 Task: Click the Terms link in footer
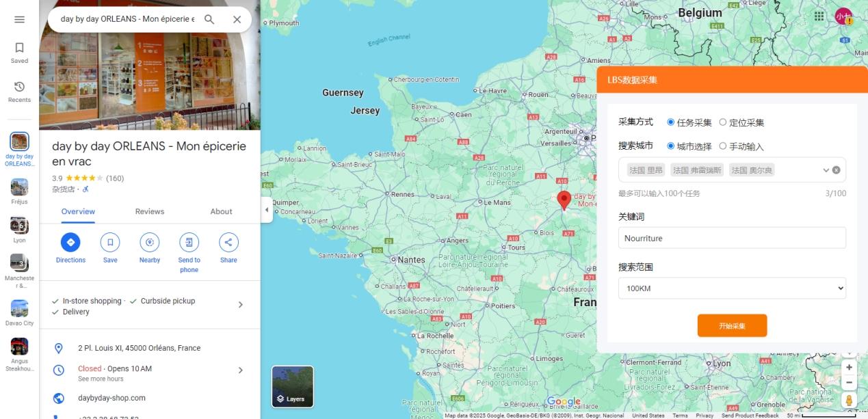680,416
